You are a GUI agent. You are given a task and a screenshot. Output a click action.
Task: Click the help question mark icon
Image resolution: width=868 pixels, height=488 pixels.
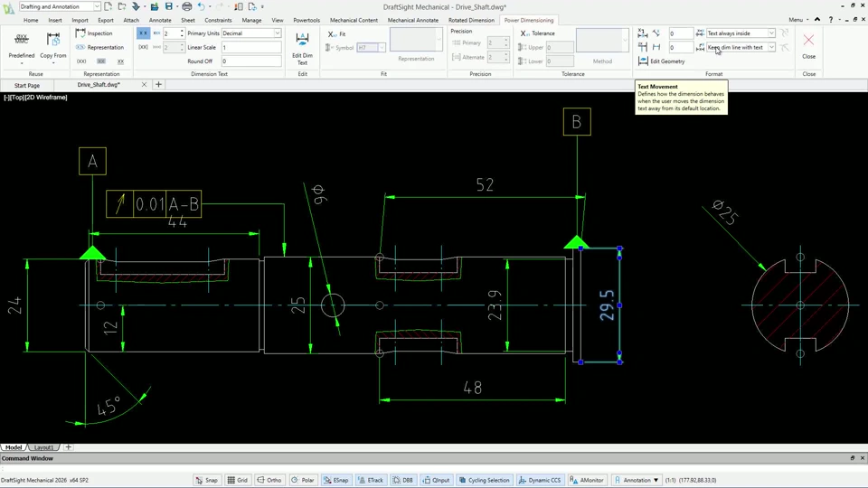coord(830,19)
